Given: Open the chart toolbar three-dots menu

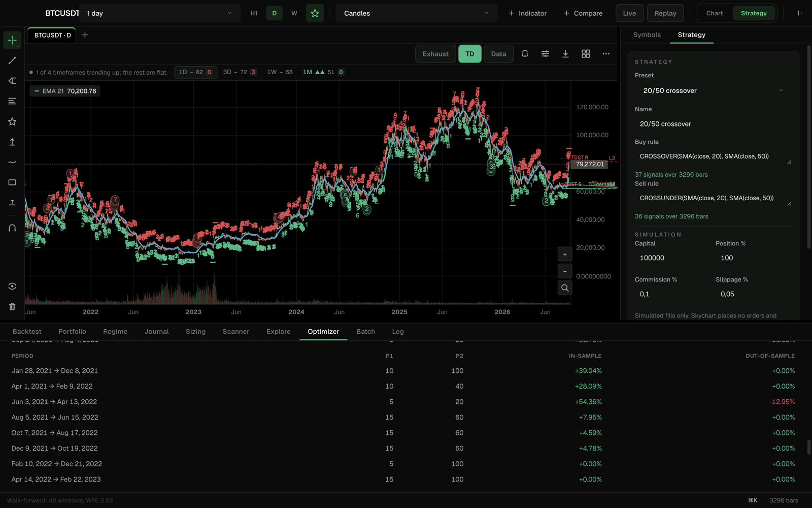Looking at the screenshot, I should tap(606, 53).
